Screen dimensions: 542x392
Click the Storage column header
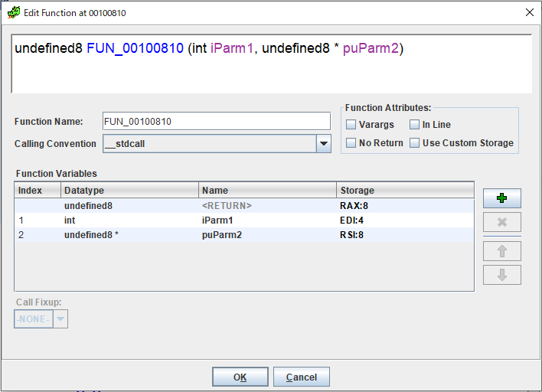(x=405, y=190)
